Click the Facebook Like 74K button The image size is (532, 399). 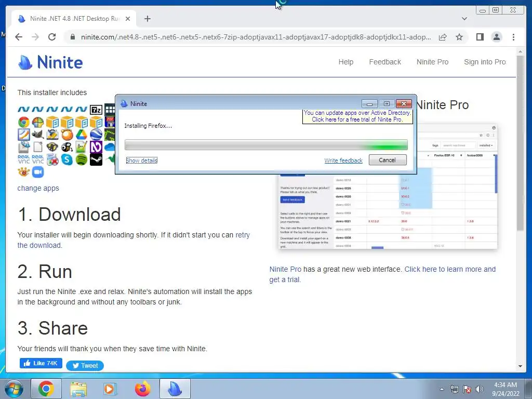pos(41,363)
